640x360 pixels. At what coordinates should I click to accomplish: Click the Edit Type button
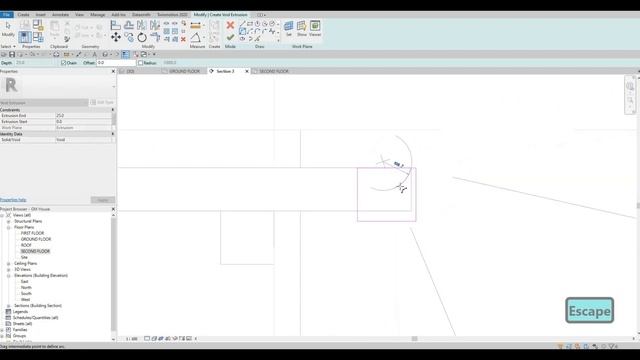point(102,102)
